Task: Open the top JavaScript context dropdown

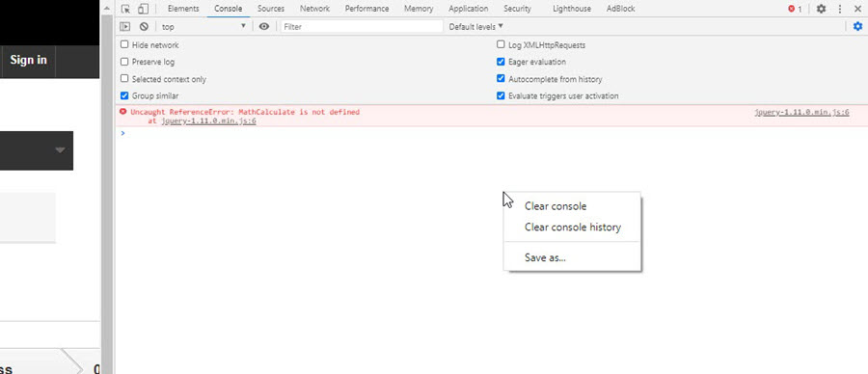Action: 203,26
